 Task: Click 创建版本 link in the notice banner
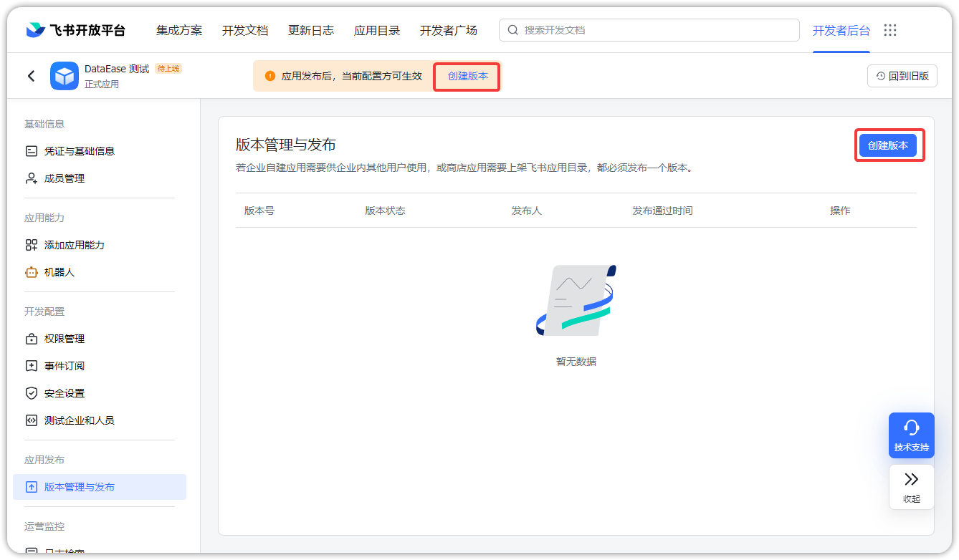click(x=467, y=76)
